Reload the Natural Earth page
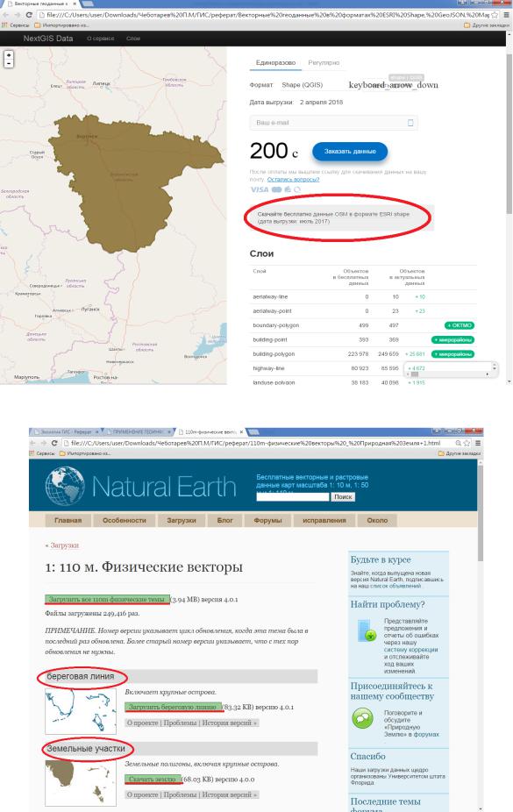The height and width of the screenshot is (812, 513). (54, 444)
